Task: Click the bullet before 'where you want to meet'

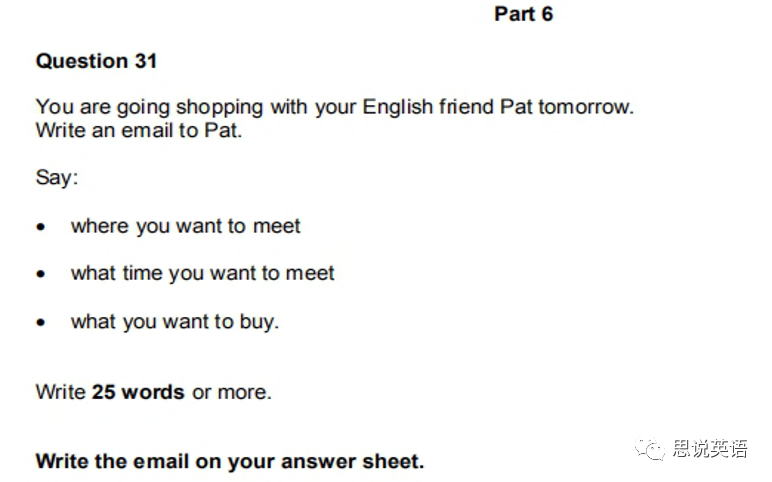Action: [41, 226]
